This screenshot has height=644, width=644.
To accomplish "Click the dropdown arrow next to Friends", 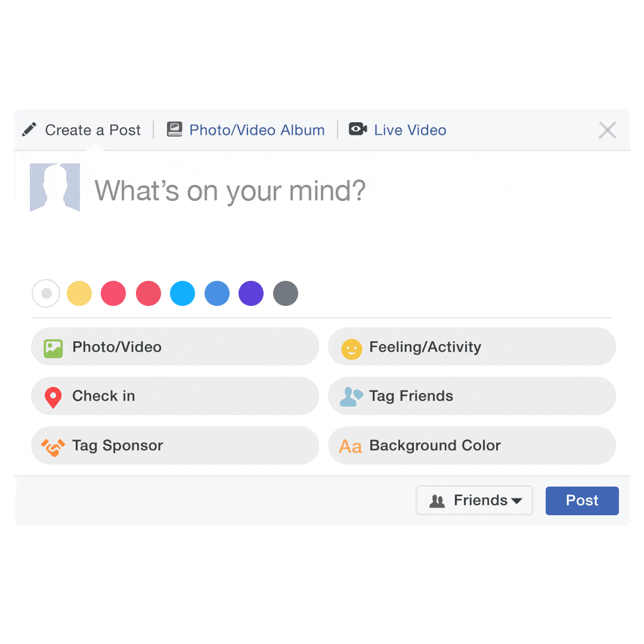I will [516, 501].
